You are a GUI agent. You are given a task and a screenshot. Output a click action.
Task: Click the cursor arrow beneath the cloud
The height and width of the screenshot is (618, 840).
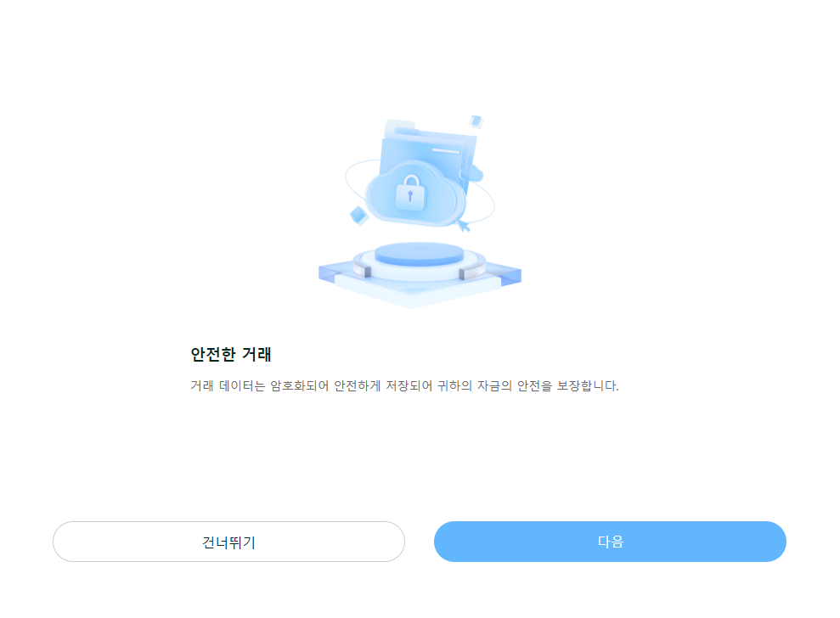click(463, 224)
